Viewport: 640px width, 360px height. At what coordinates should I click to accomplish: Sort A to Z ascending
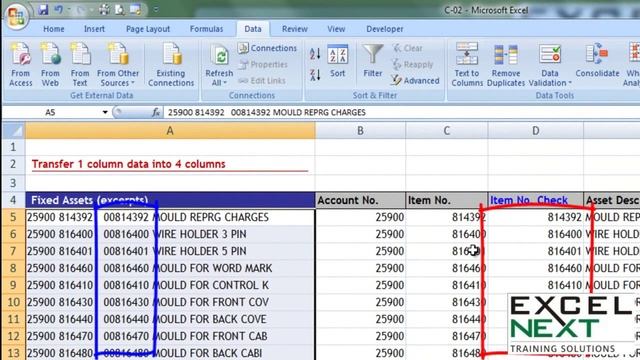click(315, 53)
